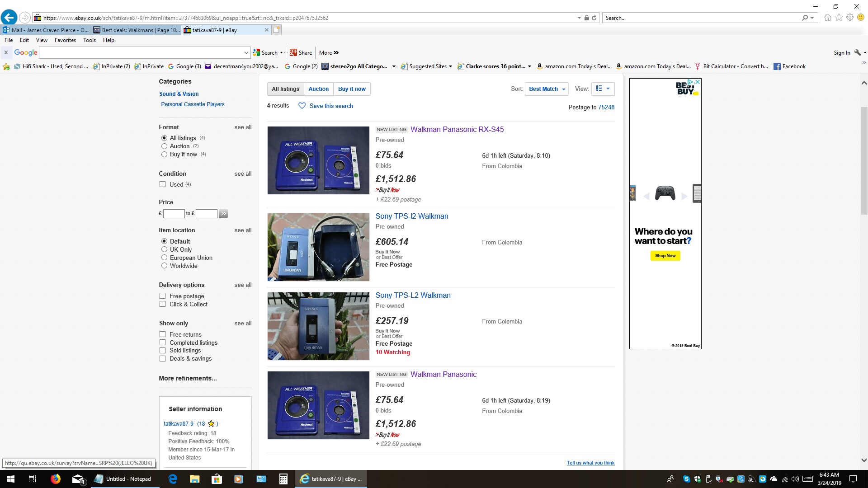Enable the Deals & savings filter
Screen dimensions: 868x488
pyautogui.click(x=162, y=358)
